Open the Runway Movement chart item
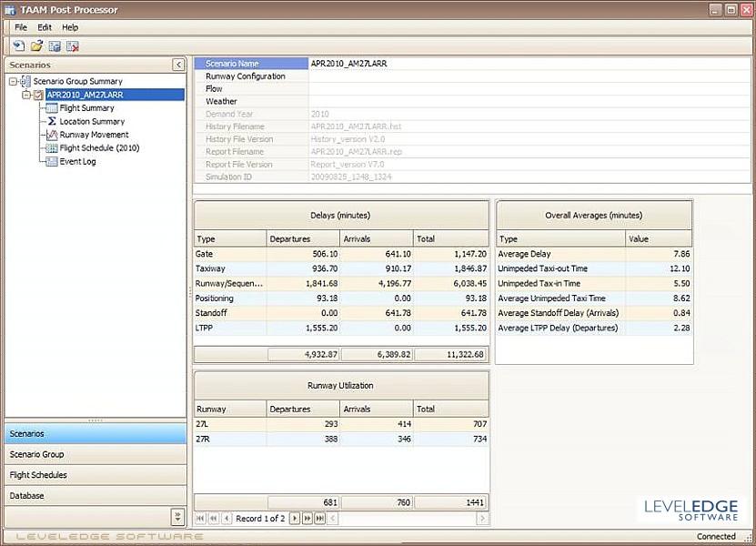The height and width of the screenshot is (546, 756). tap(94, 135)
